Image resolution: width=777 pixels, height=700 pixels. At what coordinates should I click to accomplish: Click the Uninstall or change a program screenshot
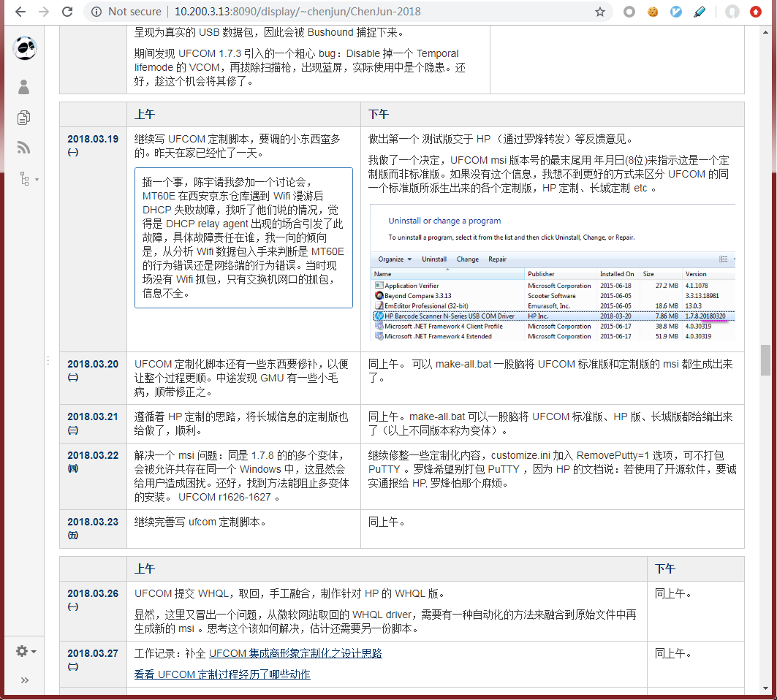click(552, 272)
